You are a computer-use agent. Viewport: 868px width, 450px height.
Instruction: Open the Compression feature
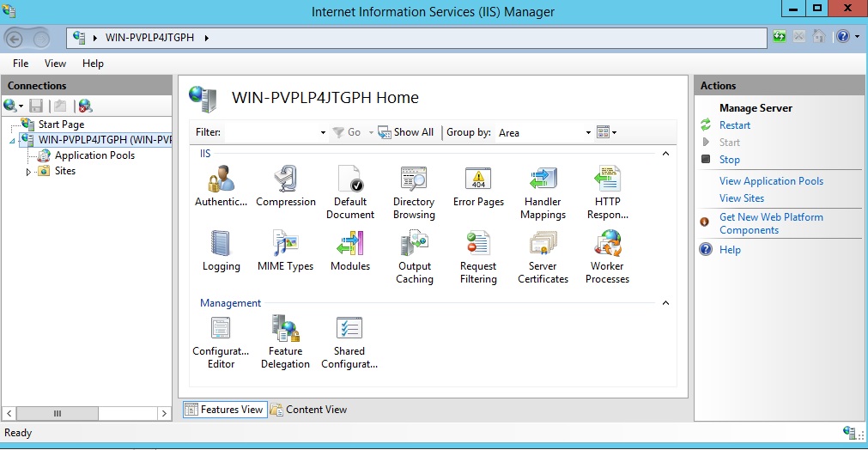coord(286,186)
